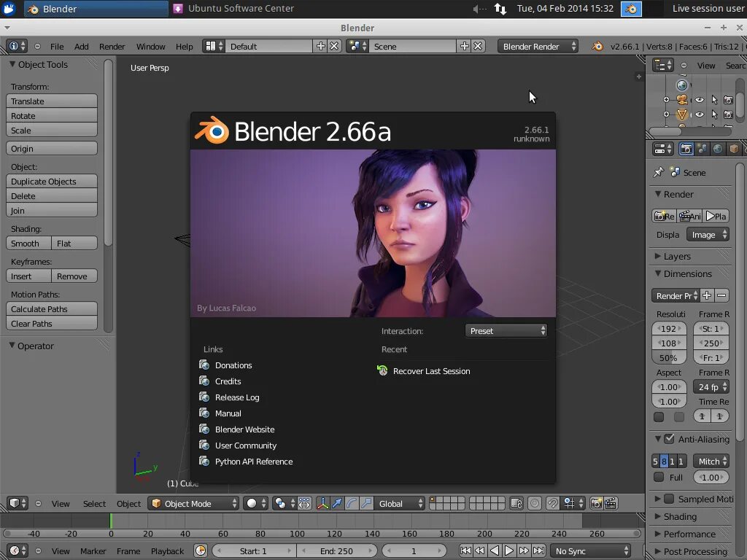Select the orange mesh triangle icon in outliner

[x=682, y=114]
